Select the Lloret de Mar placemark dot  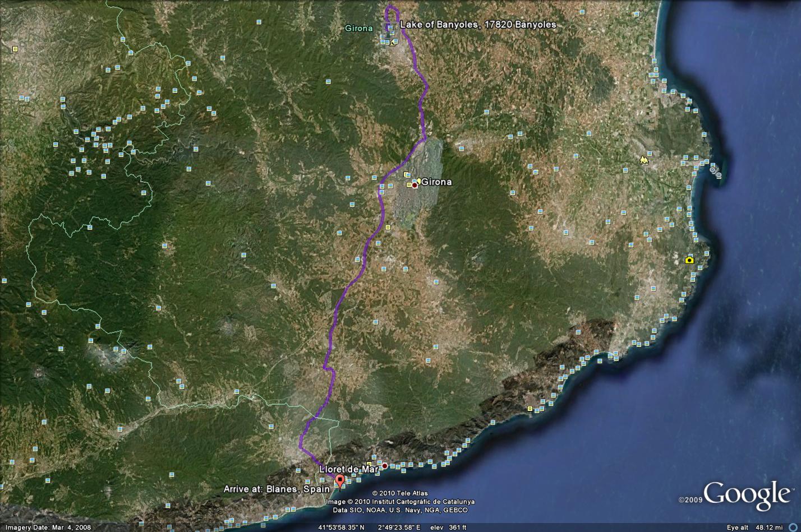[x=385, y=465]
